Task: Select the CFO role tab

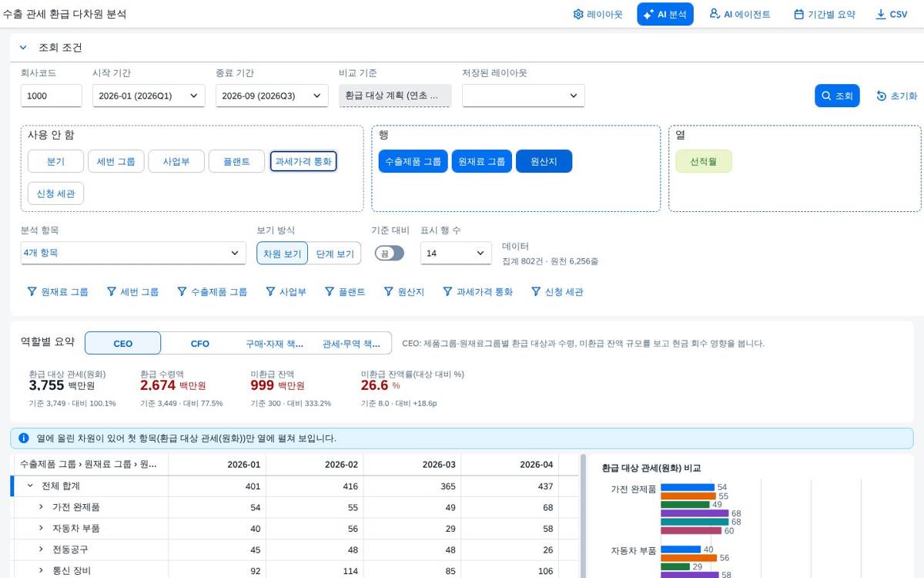Action: 200,344
